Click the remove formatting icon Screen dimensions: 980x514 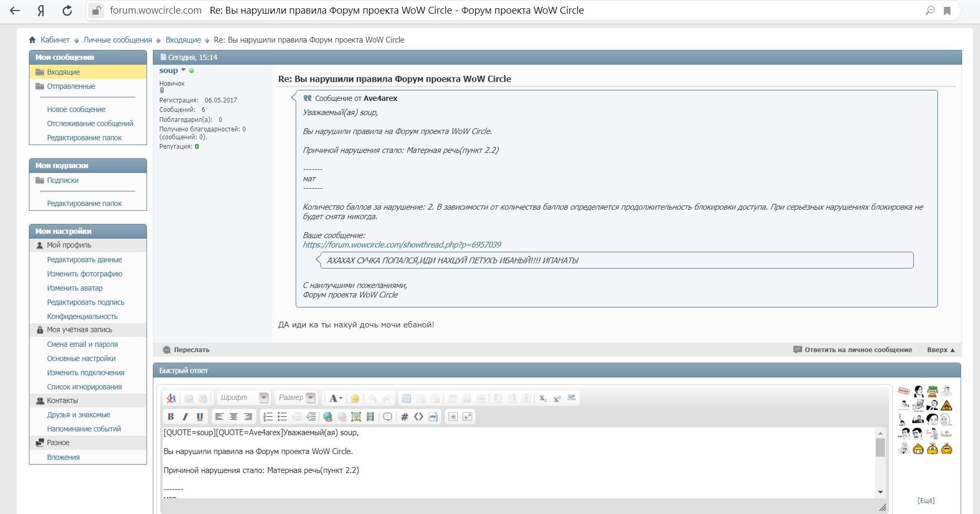[171, 398]
